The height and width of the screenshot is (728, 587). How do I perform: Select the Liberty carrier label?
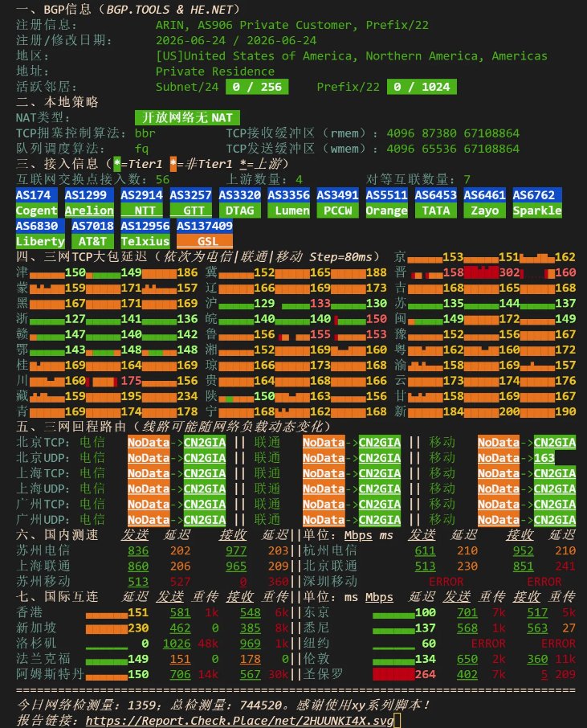click(40, 241)
